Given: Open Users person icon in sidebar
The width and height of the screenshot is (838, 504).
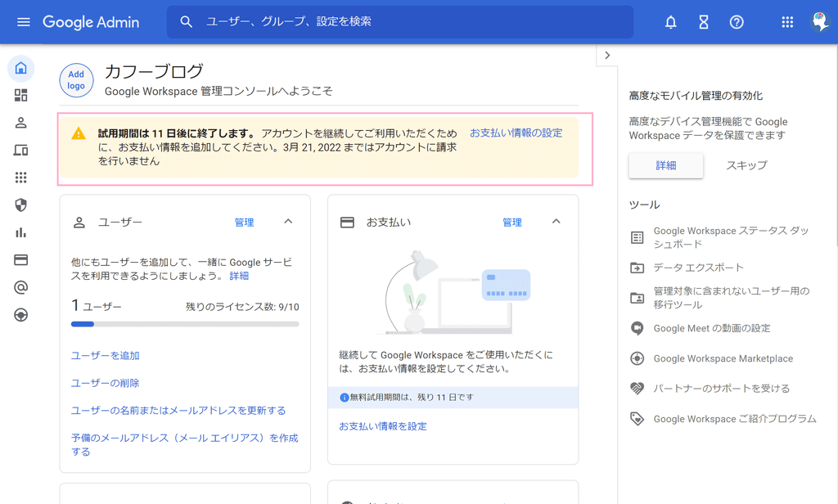Looking at the screenshot, I should (20, 123).
